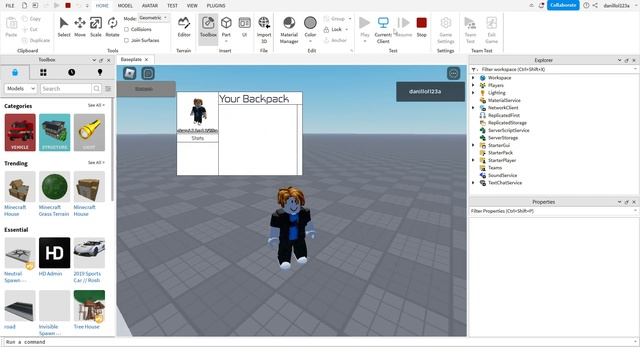Click the Color tool icon

point(310,24)
